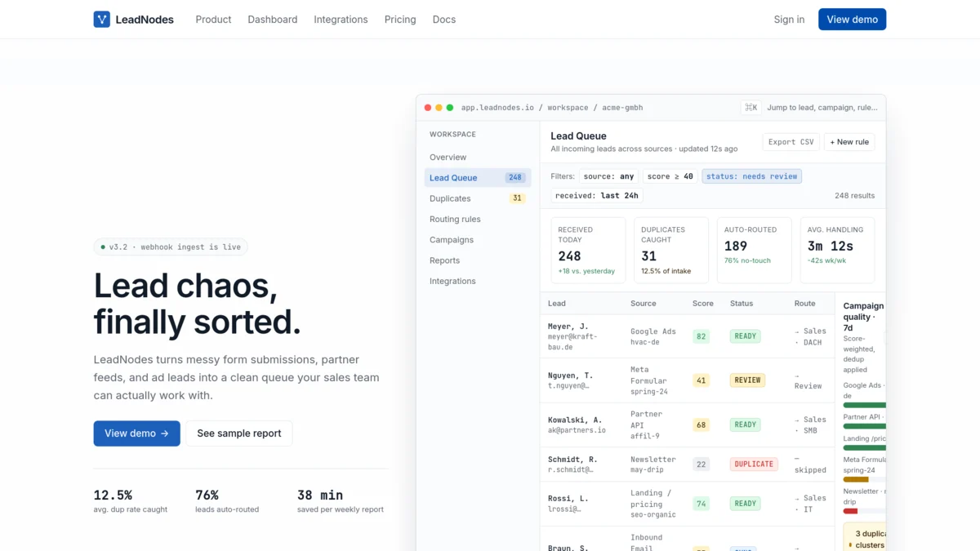This screenshot has height=551, width=980.
Task: Open Campaigns in workspace sidebar
Action: [x=478, y=240]
